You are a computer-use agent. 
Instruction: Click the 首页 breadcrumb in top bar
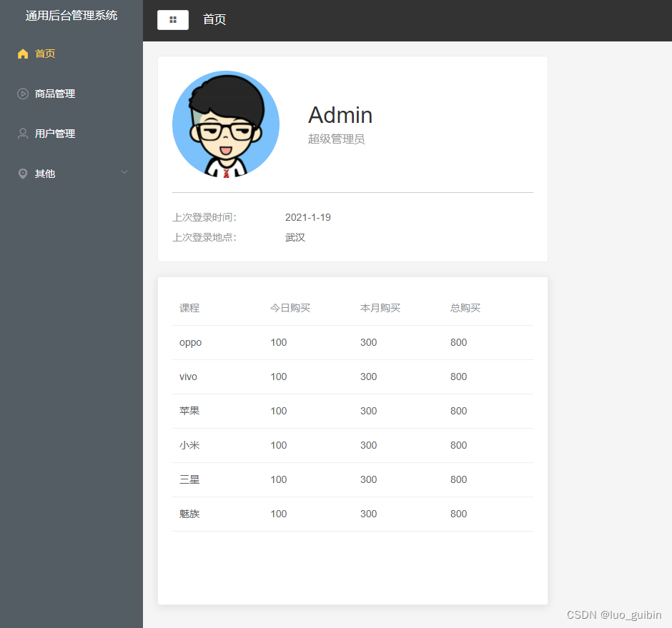[x=213, y=19]
